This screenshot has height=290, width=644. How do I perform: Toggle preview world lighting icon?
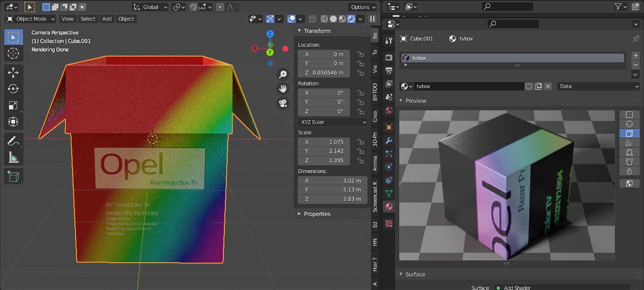pyautogui.click(x=629, y=183)
